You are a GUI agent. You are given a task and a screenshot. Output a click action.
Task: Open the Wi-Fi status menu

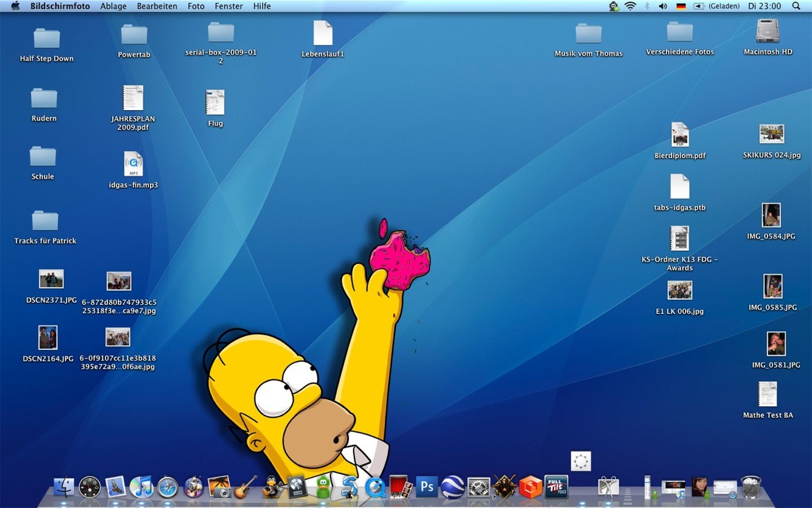click(x=630, y=6)
